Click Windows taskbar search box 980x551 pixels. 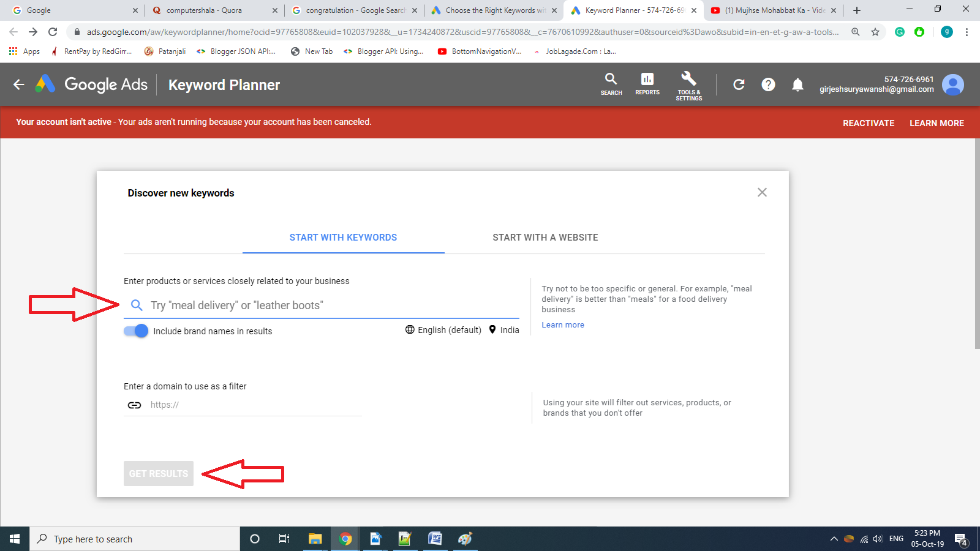(x=135, y=539)
